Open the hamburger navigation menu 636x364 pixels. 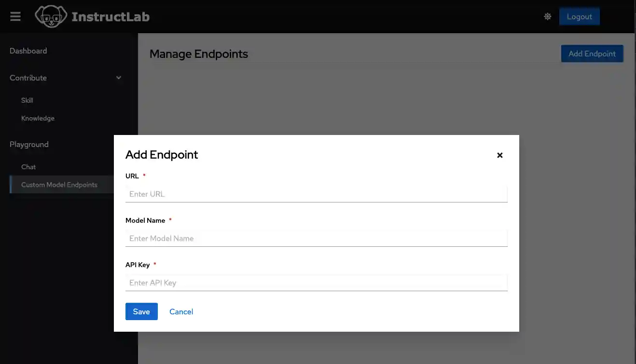click(15, 16)
